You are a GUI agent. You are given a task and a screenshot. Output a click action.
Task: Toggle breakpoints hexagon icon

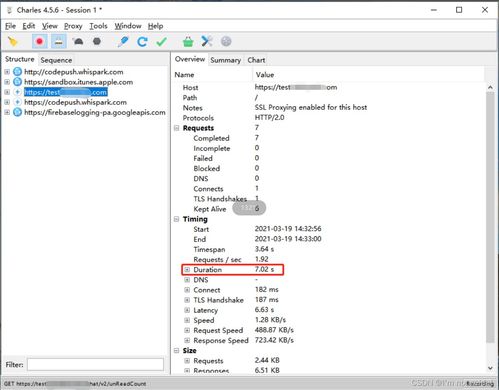97,42
